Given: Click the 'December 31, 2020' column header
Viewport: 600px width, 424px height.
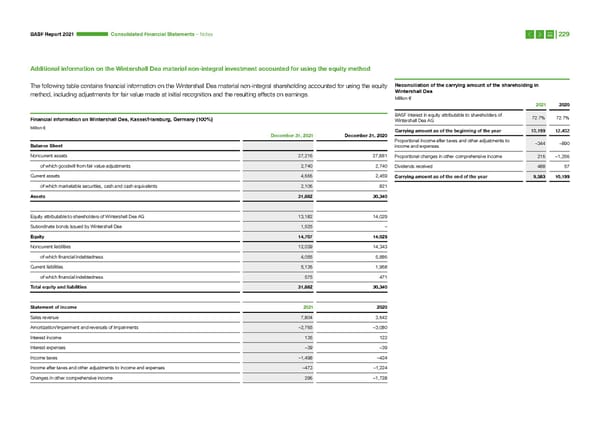Looking at the screenshot, I should point(366,135).
